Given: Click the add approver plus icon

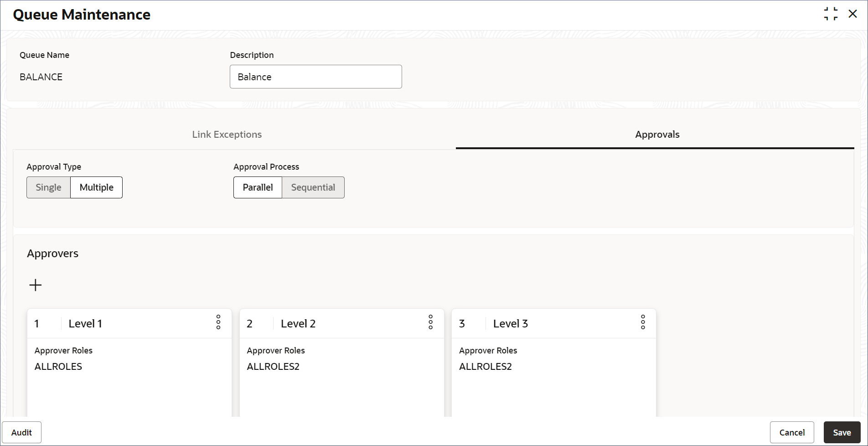Looking at the screenshot, I should click(x=36, y=285).
